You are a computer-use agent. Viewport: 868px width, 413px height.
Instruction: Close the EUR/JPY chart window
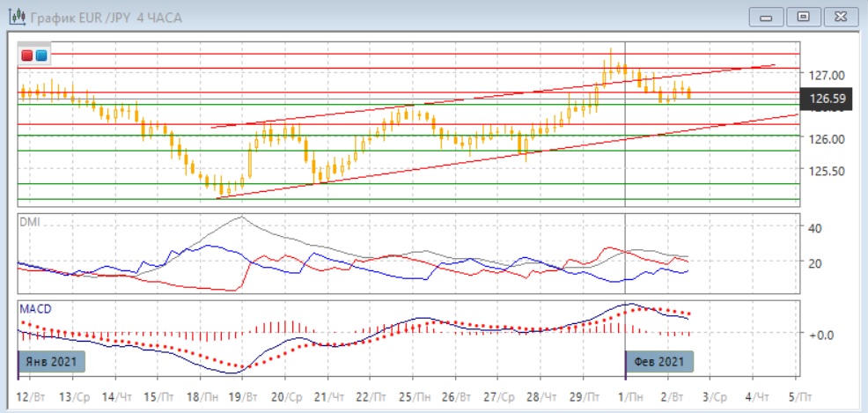tap(840, 18)
